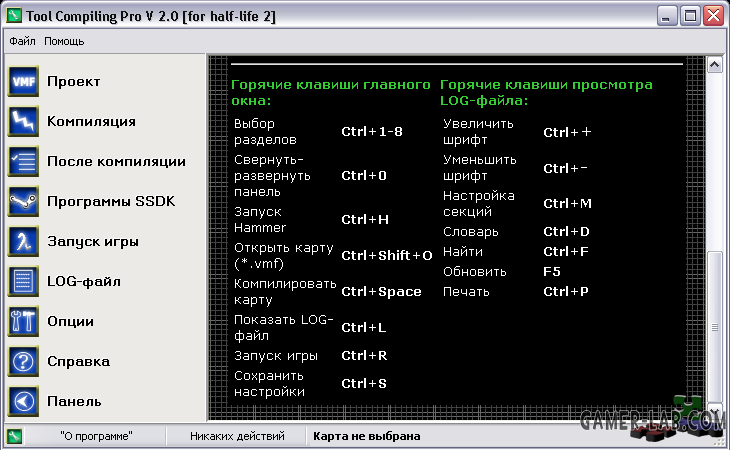Click "Сохранить настройки" text
Viewport: 730px width, 450px height.
(269, 383)
